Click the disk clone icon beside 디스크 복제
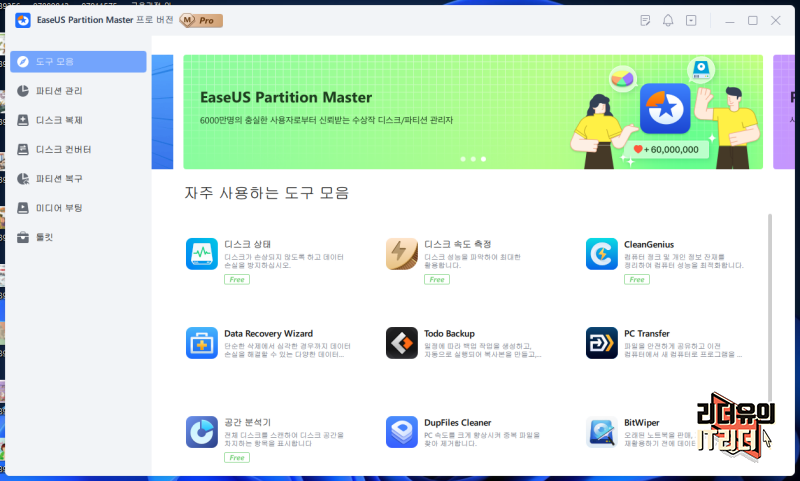This screenshot has width=800, height=481. pyautogui.click(x=23, y=120)
